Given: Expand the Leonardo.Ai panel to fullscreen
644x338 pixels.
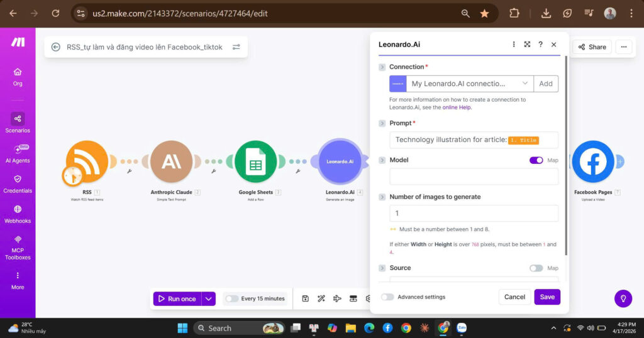Looking at the screenshot, I should coord(527,45).
